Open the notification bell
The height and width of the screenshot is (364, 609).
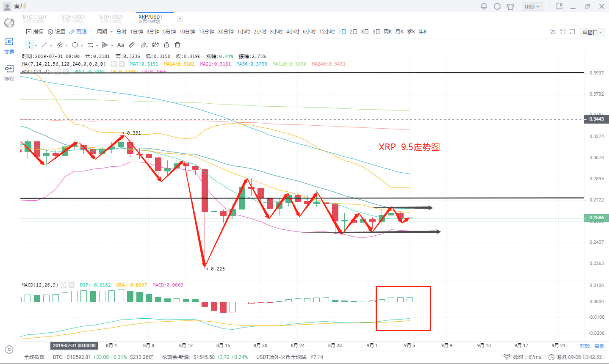click(484, 6)
